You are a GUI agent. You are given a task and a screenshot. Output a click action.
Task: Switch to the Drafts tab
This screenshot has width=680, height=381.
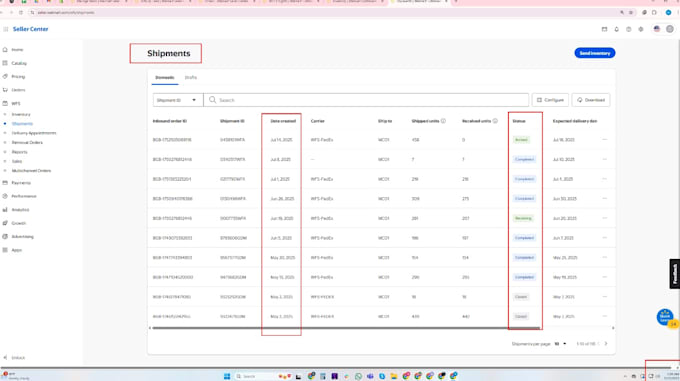[x=191, y=78]
